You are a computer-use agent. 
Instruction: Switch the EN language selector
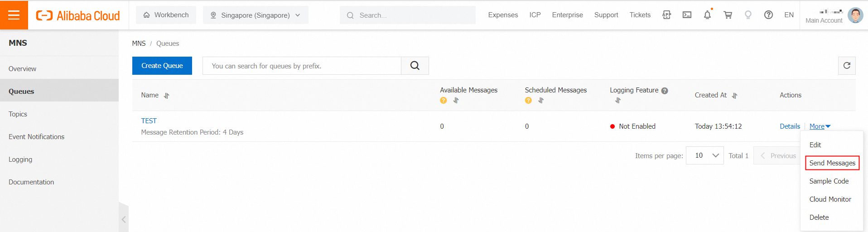coord(789,15)
